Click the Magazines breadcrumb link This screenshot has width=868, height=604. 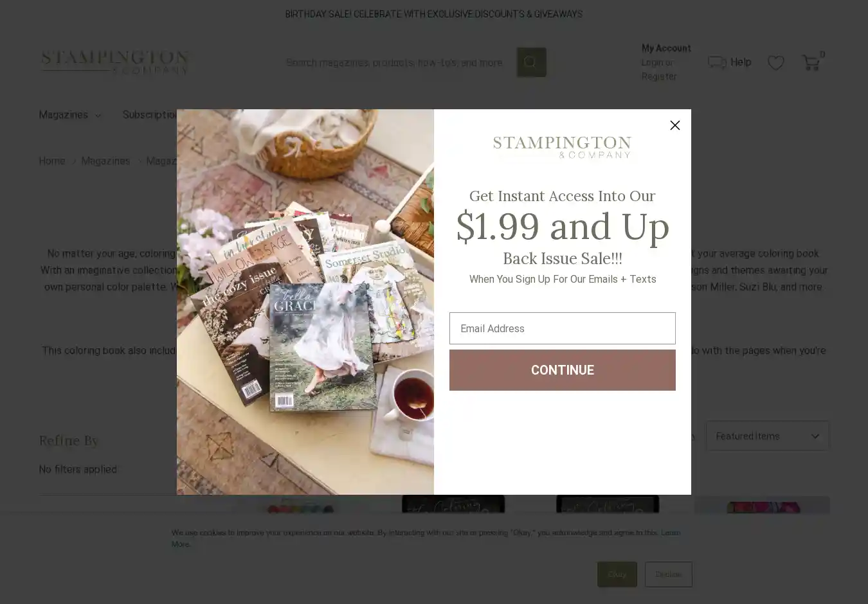point(105,161)
